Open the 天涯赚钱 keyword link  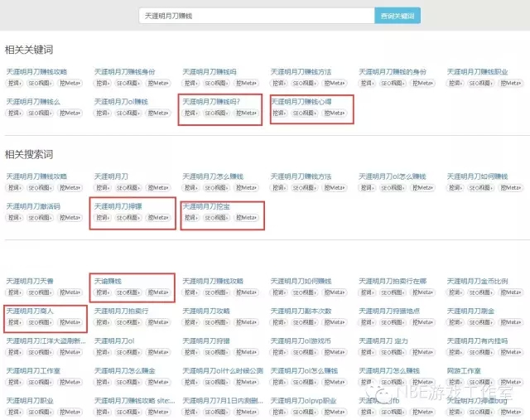(x=108, y=282)
